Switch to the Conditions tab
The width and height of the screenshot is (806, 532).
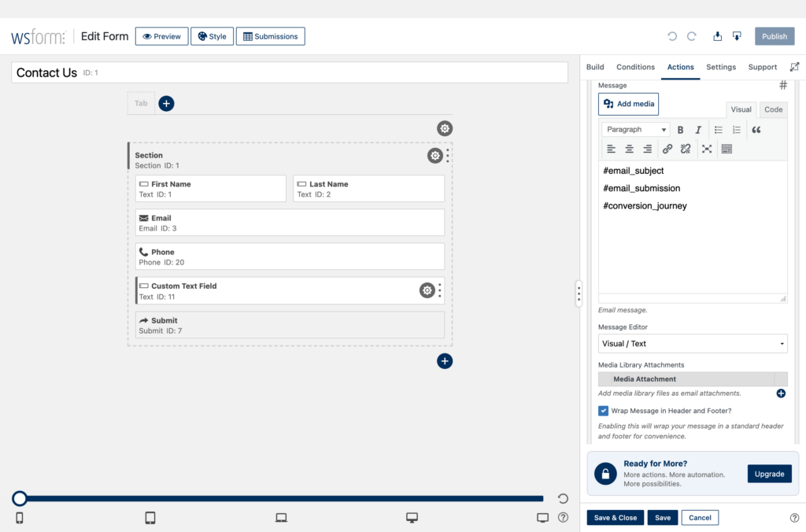[635, 67]
